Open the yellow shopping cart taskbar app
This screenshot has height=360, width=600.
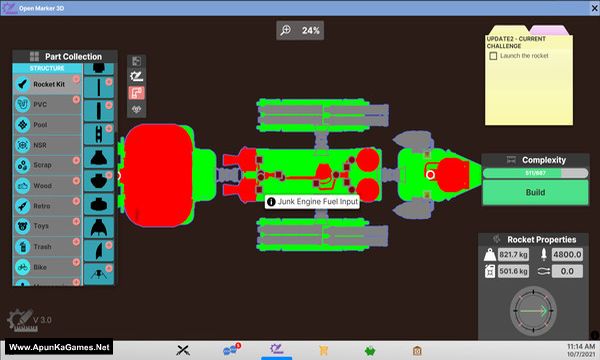tap(323, 350)
